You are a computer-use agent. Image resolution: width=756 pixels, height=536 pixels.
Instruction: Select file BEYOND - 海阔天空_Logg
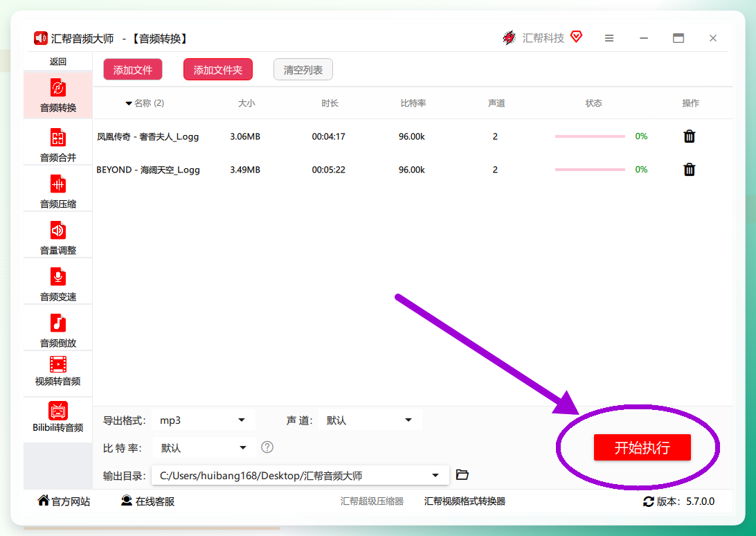click(148, 170)
